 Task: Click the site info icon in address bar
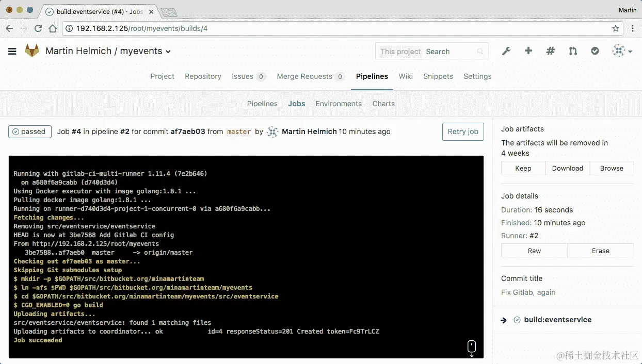pyautogui.click(x=70, y=28)
